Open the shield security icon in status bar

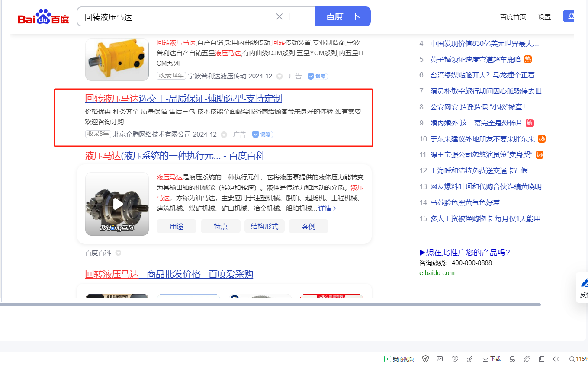point(425,359)
